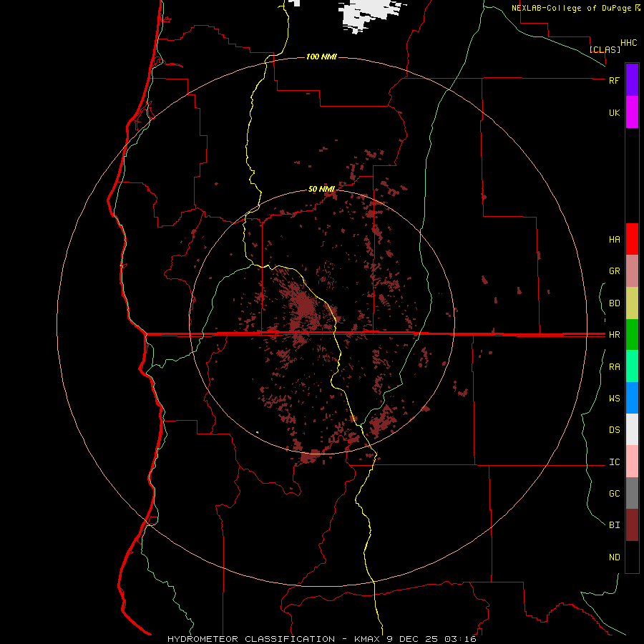Click the RF legend label
The width and height of the screenshot is (644, 644).
coord(614,80)
